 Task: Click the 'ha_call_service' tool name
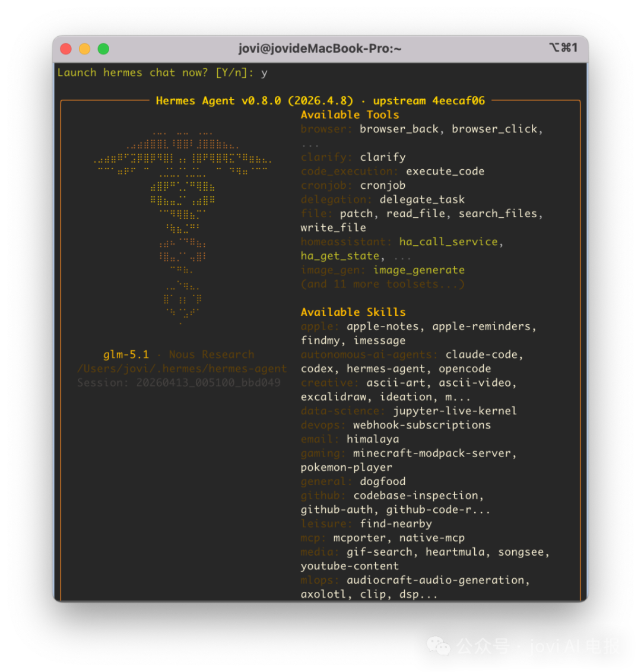tap(449, 242)
